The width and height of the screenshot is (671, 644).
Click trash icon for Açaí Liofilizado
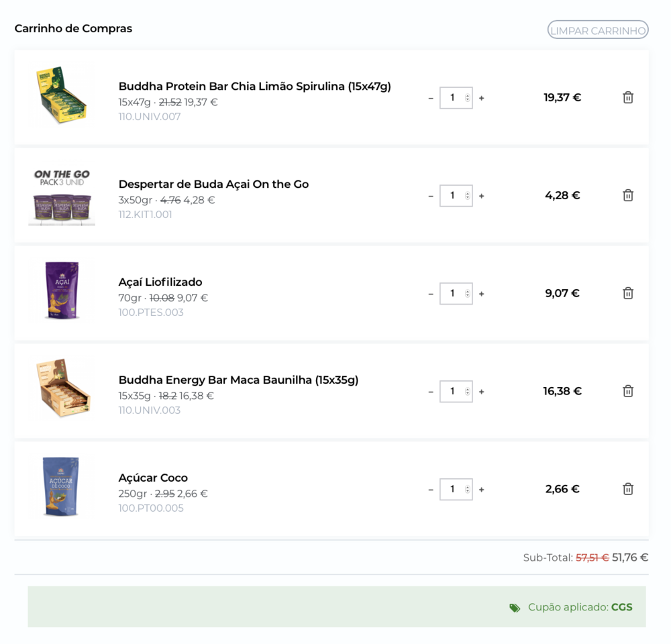pyautogui.click(x=628, y=294)
